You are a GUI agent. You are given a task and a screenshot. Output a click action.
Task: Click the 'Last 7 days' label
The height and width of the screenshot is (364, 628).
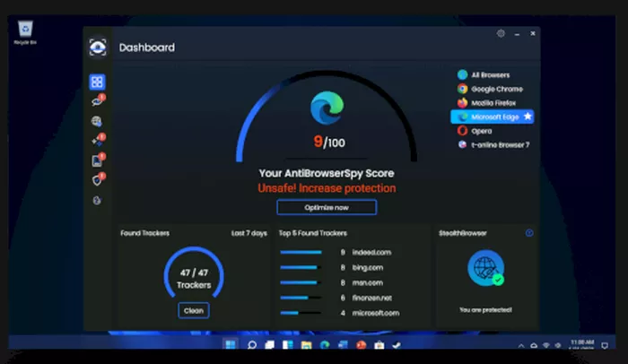point(249,233)
